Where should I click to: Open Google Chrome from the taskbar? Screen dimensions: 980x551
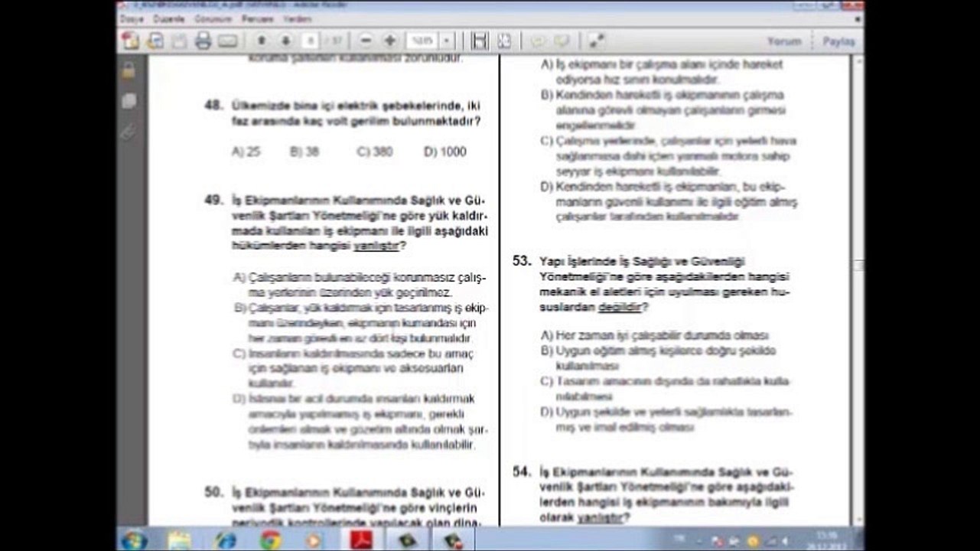tap(270, 540)
